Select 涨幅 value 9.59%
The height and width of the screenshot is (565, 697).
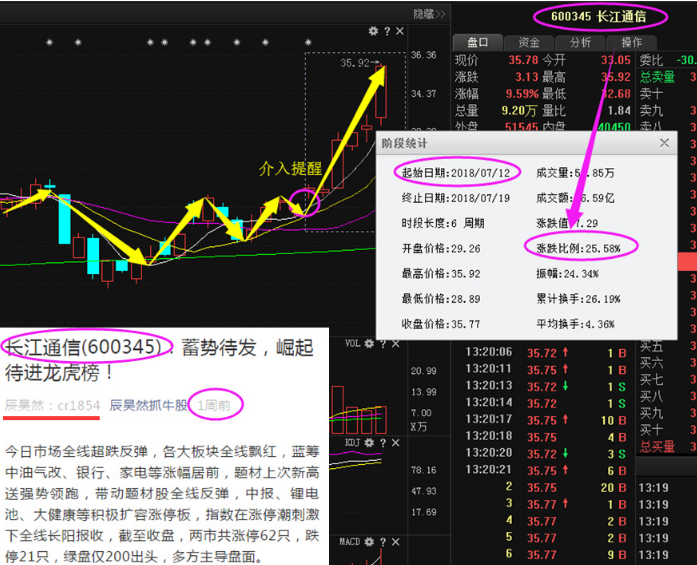[x=522, y=94]
